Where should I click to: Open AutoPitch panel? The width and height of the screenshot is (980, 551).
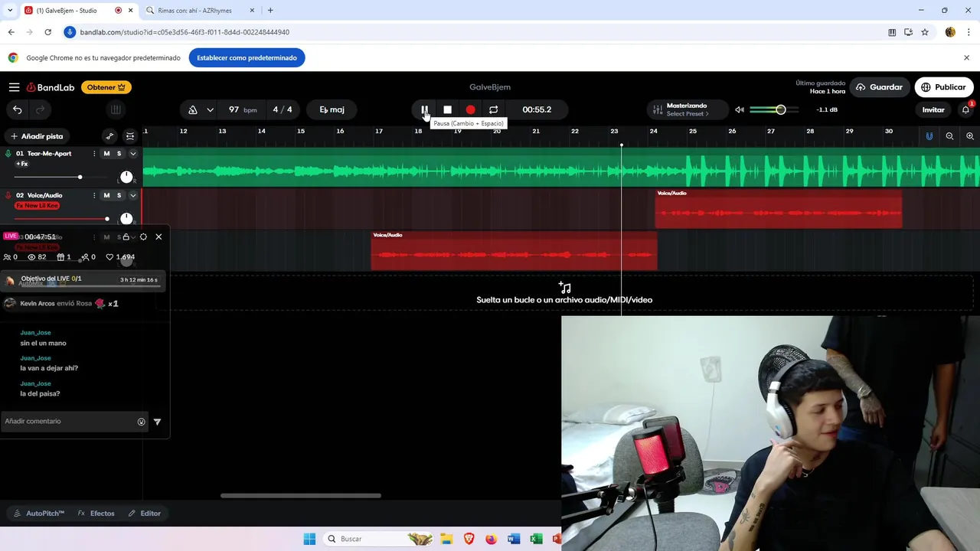tap(39, 514)
